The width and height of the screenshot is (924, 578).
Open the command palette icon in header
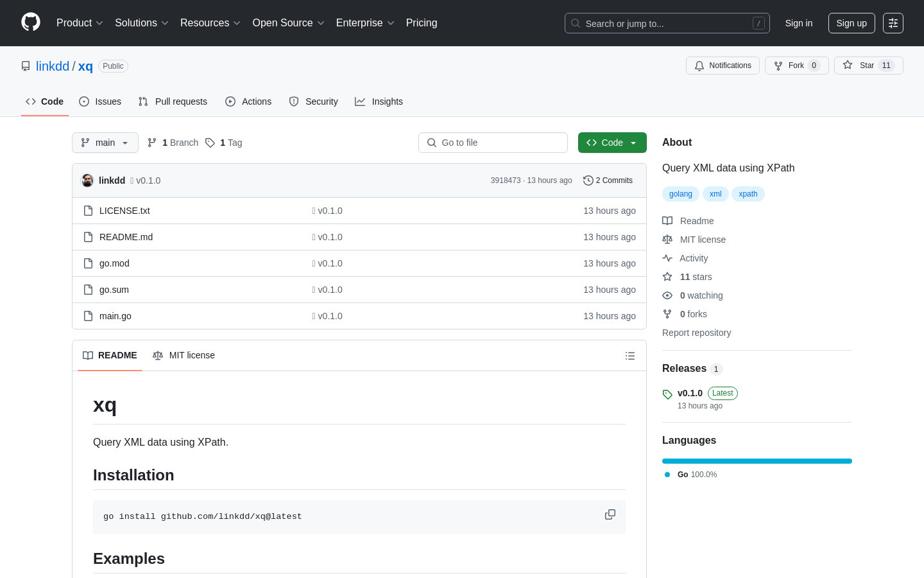pyautogui.click(x=893, y=23)
